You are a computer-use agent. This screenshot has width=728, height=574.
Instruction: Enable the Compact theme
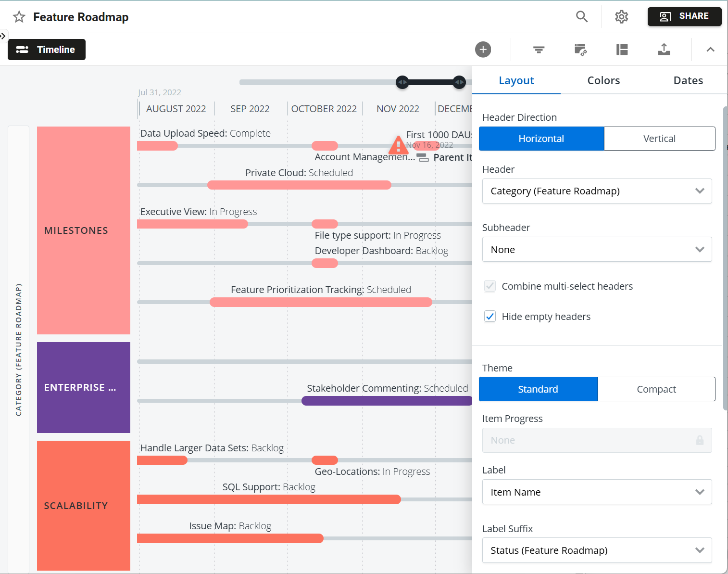[x=656, y=389]
